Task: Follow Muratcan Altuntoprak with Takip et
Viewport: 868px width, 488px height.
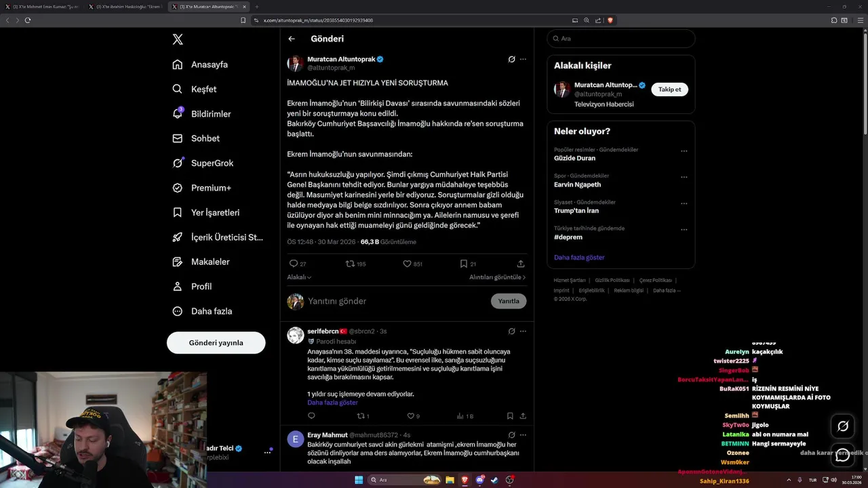Action: pyautogui.click(x=669, y=89)
